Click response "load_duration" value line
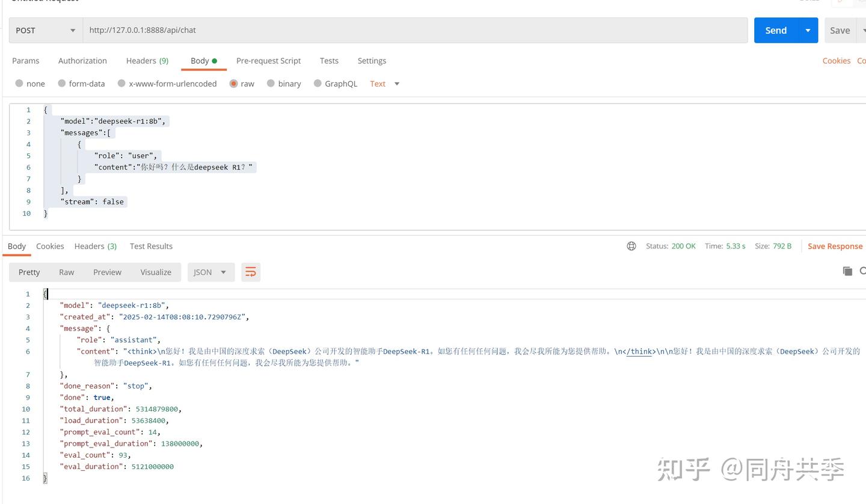The height and width of the screenshot is (504, 866). tap(114, 420)
